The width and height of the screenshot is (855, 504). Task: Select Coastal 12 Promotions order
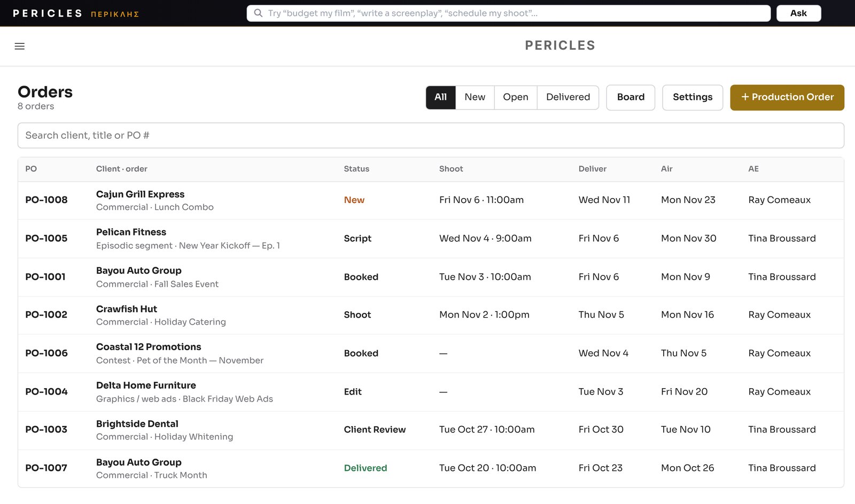[149, 347]
